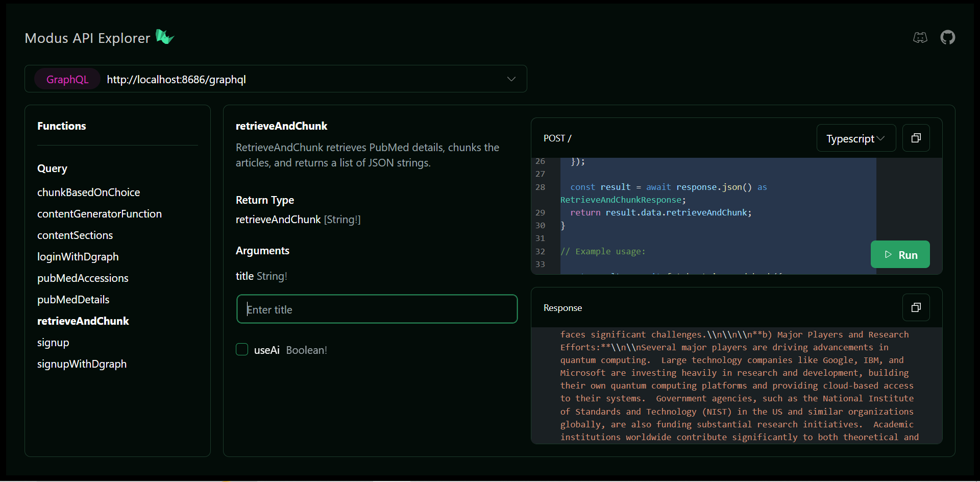This screenshot has width=980, height=482.
Task: Click the GraphQL badge label
Action: (x=67, y=79)
